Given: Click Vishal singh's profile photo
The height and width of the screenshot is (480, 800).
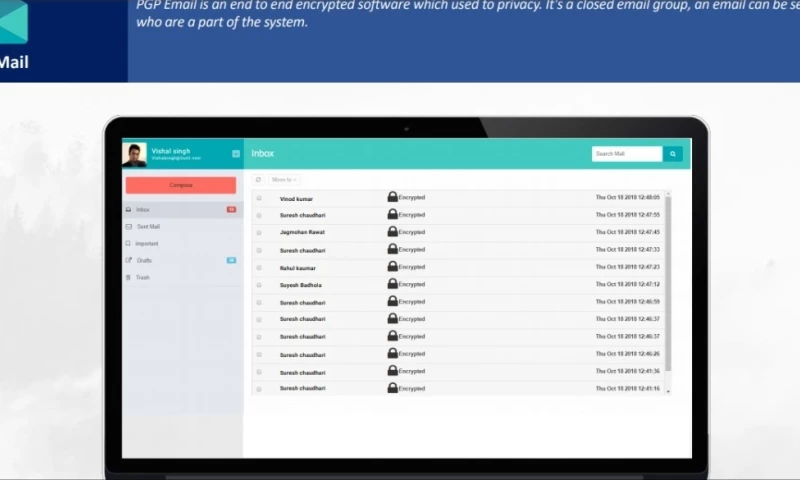Looking at the screenshot, I should pos(134,154).
